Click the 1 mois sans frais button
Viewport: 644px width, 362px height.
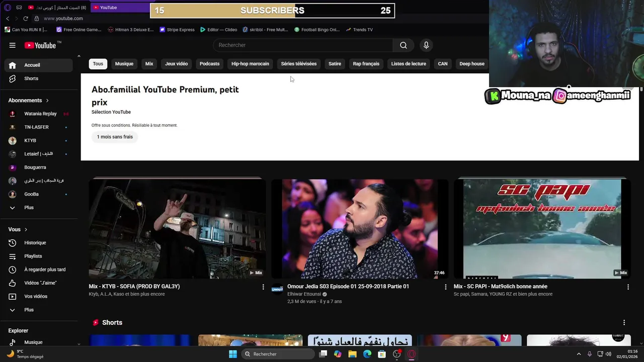pos(115,137)
